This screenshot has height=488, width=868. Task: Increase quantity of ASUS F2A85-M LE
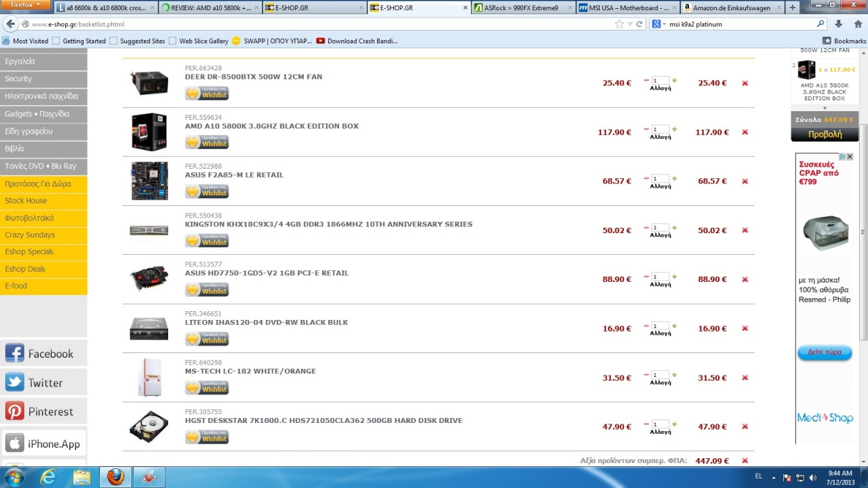click(674, 178)
